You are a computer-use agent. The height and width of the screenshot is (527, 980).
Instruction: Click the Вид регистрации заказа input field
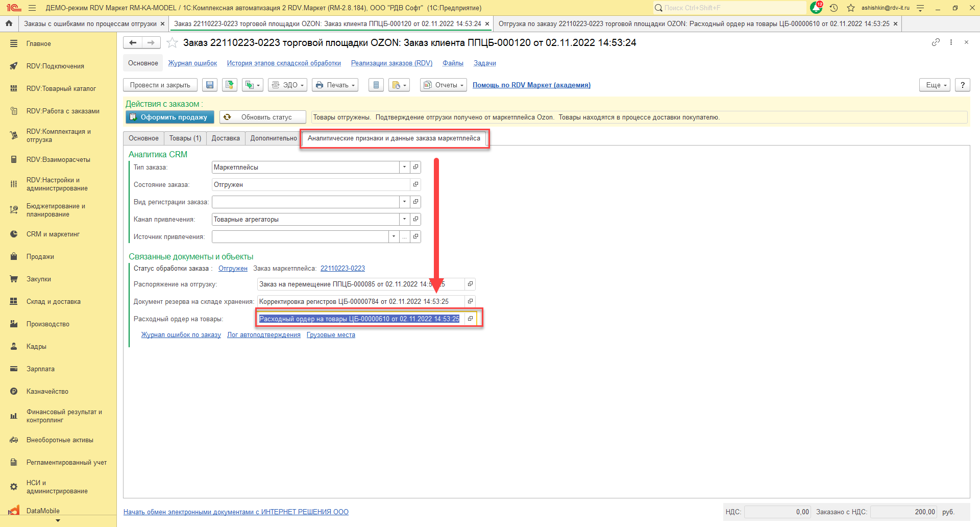(305, 202)
